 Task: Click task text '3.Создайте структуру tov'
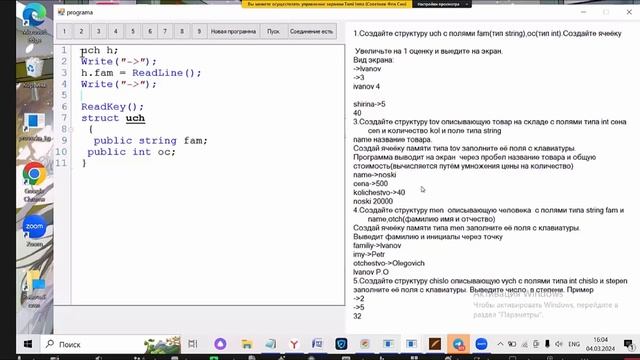(396, 122)
